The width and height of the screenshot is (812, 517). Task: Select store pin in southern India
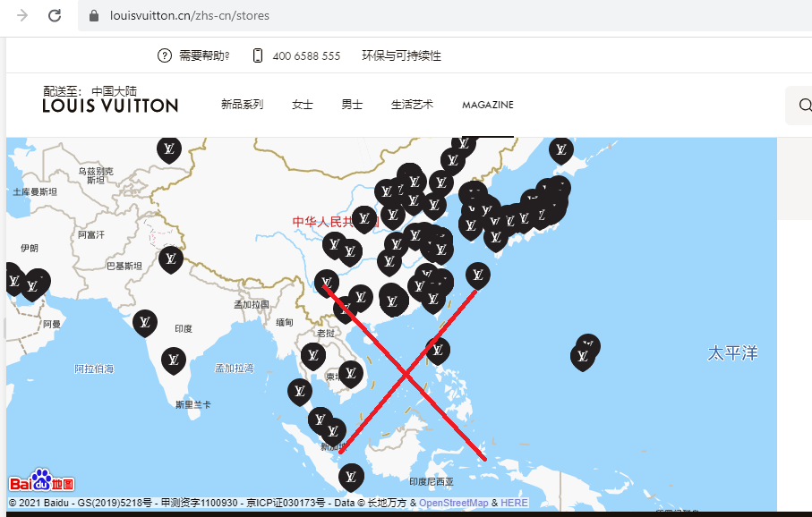coord(174,360)
